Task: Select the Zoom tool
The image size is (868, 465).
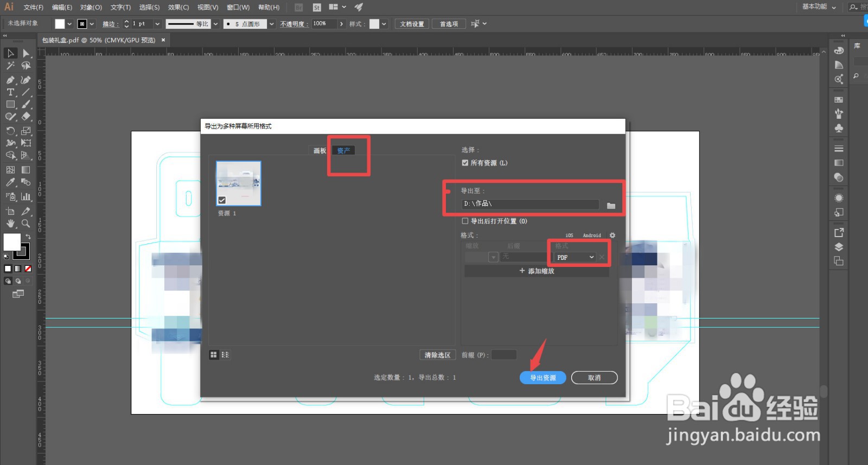Action: click(x=26, y=224)
